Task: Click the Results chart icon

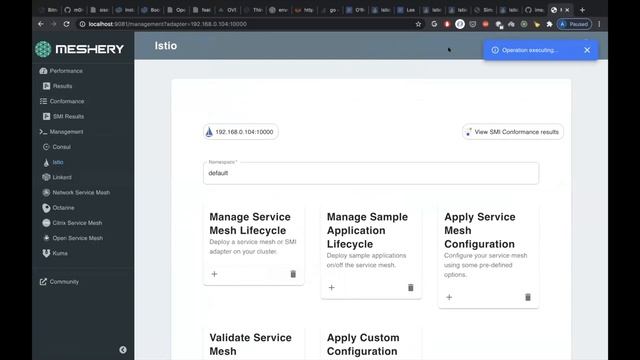Action: [x=47, y=86]
